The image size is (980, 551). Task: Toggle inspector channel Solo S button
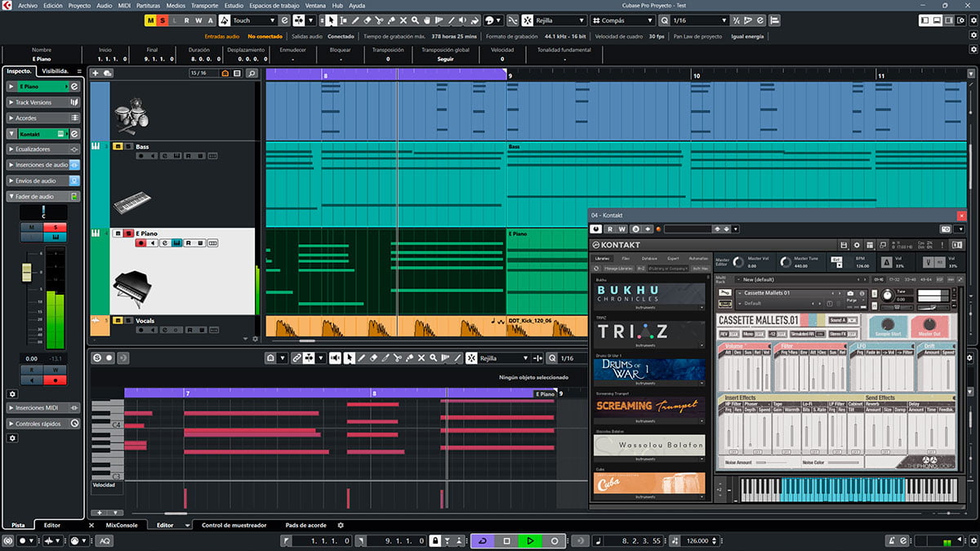click(56, 227)
